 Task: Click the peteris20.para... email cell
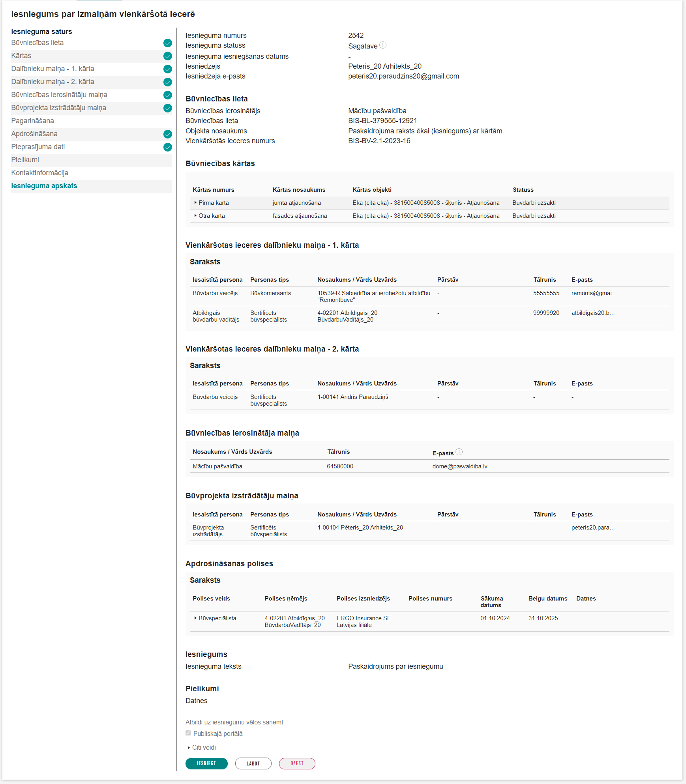(593, 528)
